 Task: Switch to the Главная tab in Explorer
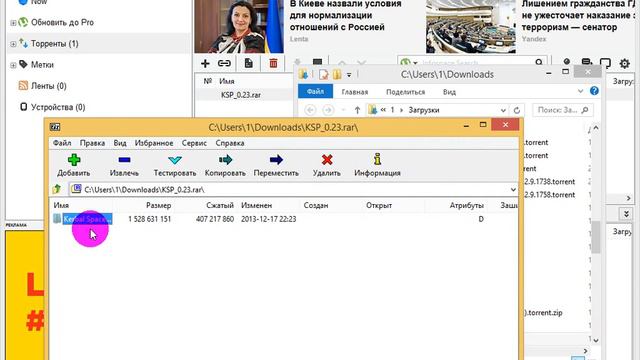click(355, 92)
